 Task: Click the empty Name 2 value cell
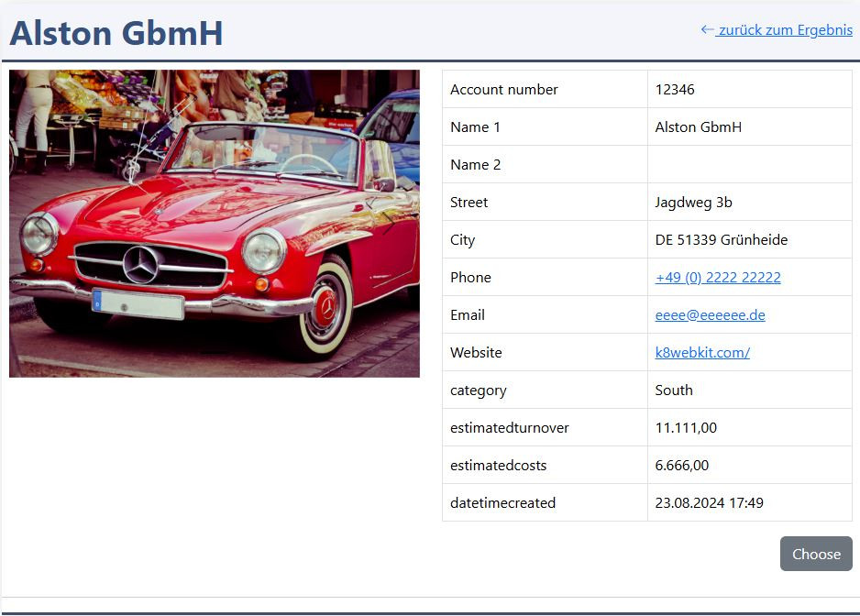[x=749, y=165]
